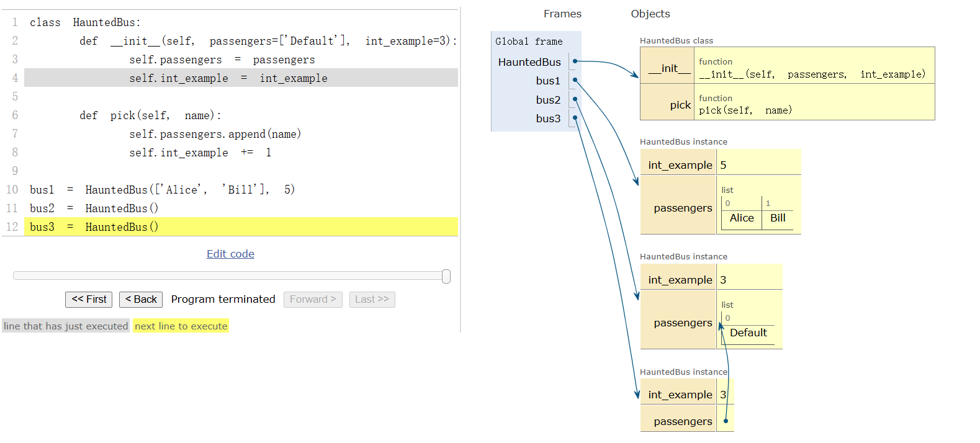Open the Edit code link
980x443 pixels.
230,254
